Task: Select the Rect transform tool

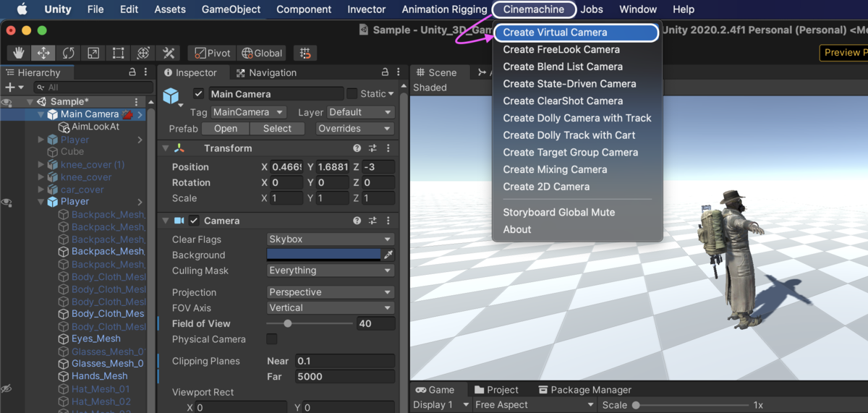Action: [119, 53]
